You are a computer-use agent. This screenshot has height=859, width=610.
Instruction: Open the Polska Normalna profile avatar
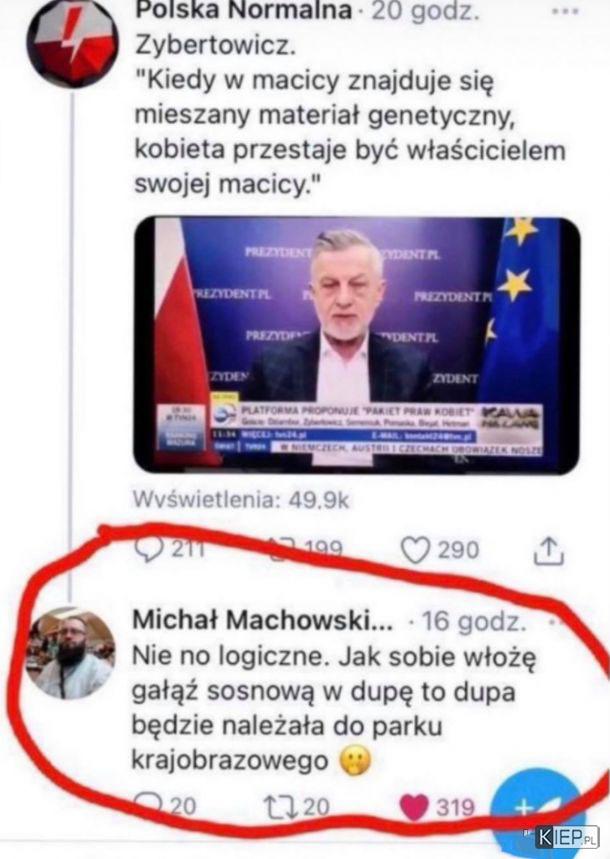click(72, 44)
